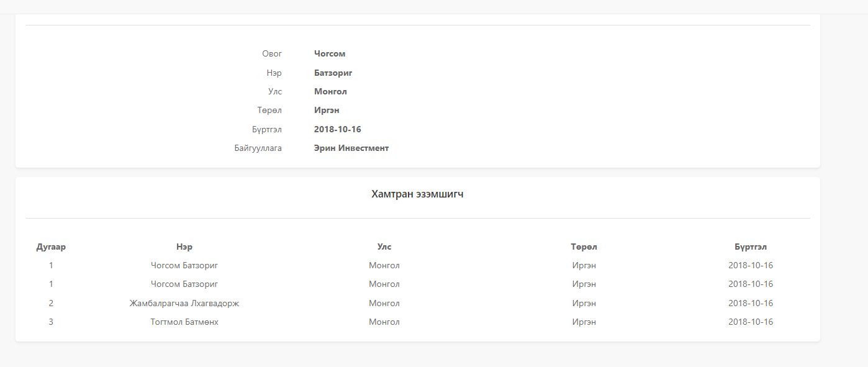Click row number 2 in Дугаар column

(x=51, y=304)
